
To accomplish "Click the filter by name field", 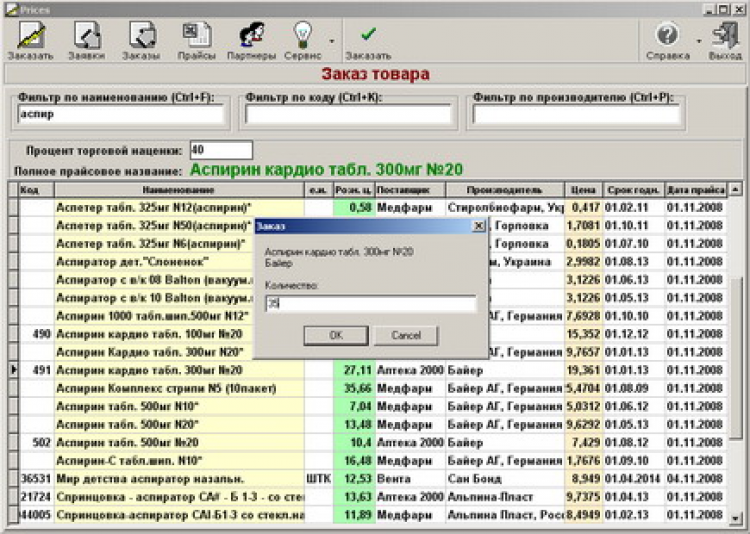I will pyautogui.click(x=121, y=115).
